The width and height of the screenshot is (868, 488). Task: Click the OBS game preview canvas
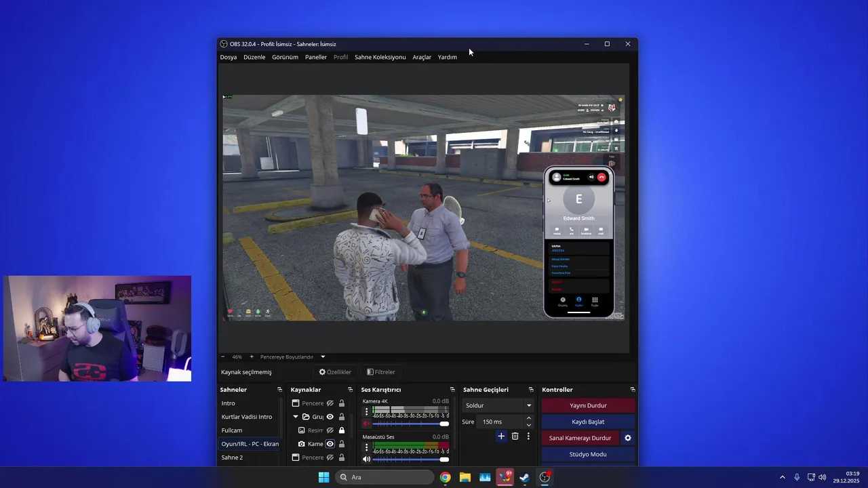[423, 207]
